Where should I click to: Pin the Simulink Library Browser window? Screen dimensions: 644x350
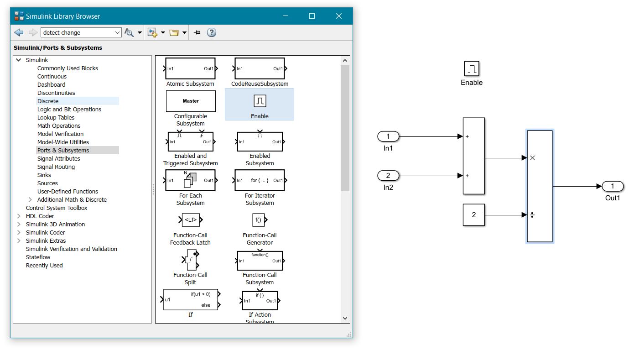point(196,32)
